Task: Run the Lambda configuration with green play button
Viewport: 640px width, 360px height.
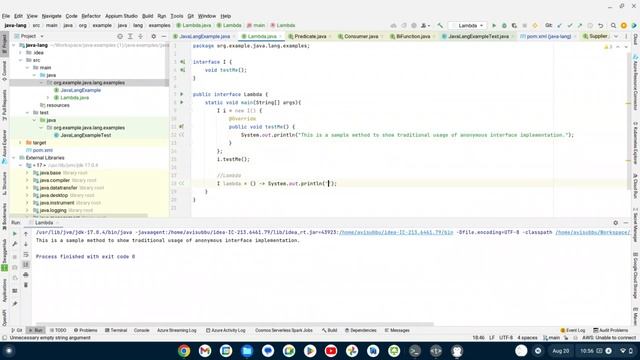Action: 494,25
